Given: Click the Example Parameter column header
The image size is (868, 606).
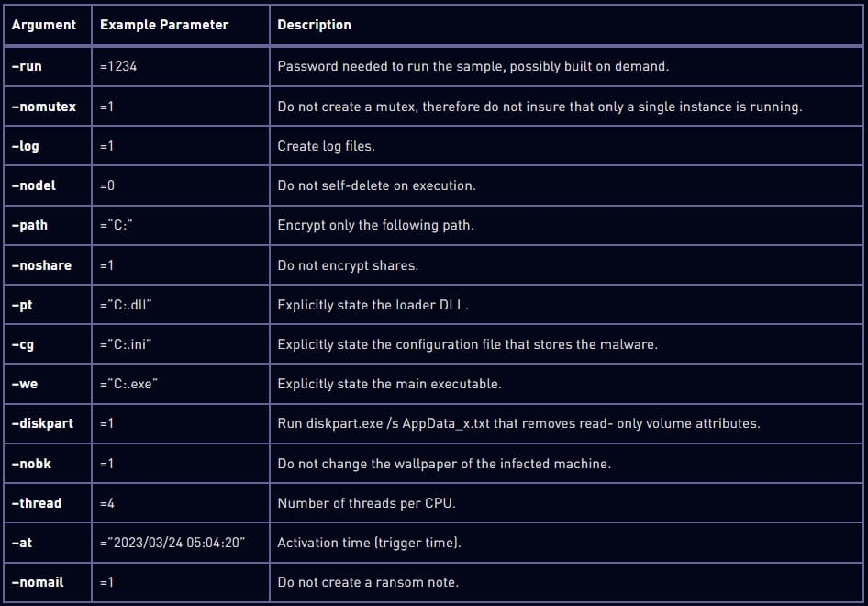Looking at the screenshot, I should tap(164, 25).
